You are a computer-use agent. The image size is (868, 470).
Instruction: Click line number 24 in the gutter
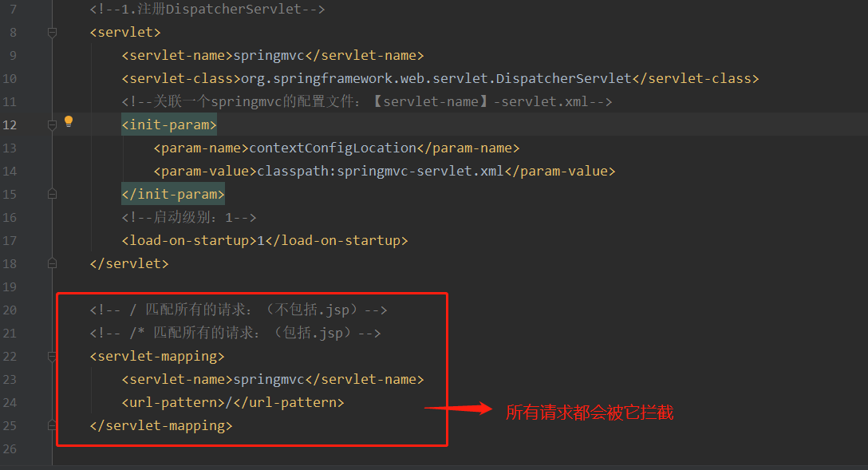tap(10, 403)
